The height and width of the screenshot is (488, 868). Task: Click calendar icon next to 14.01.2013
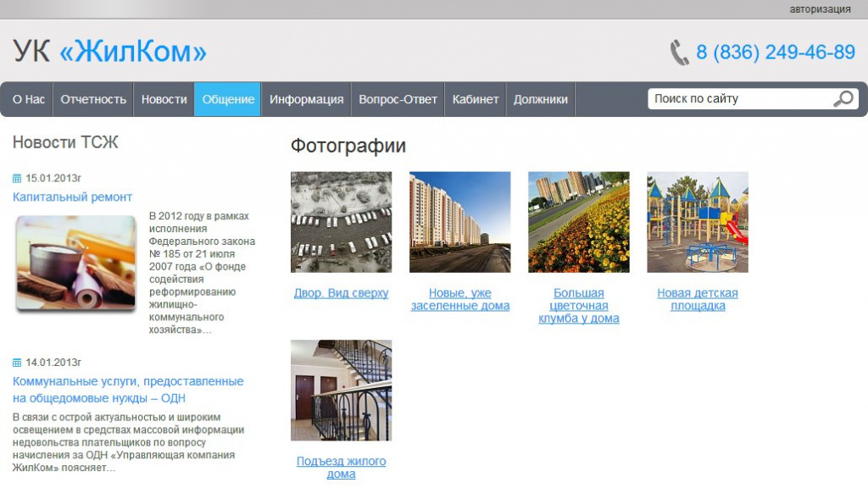(x=17, y=363)
